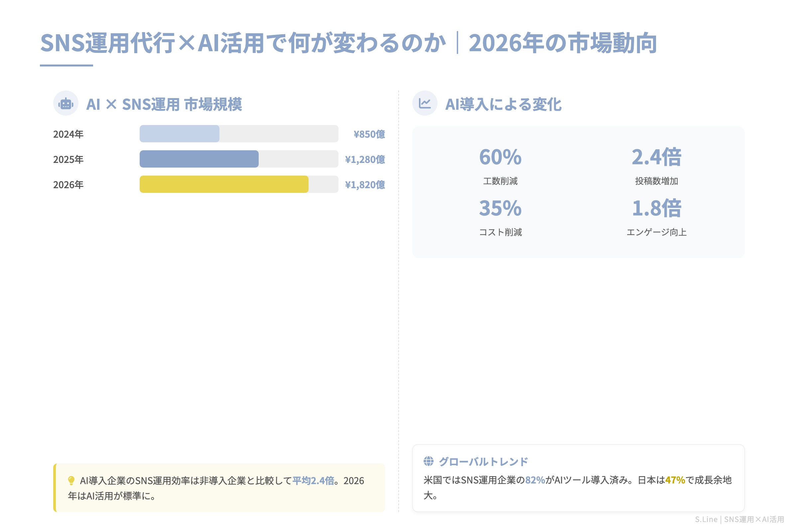Click the yellow 2026年 progress bar
This screenshot has width=798, height=532.
coord(224,185)
